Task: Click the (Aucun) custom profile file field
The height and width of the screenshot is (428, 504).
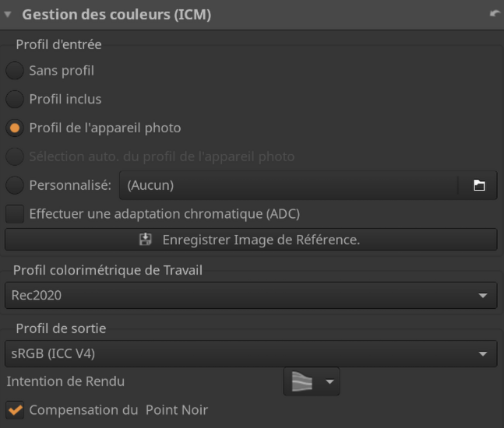Action: pos(288,185)
